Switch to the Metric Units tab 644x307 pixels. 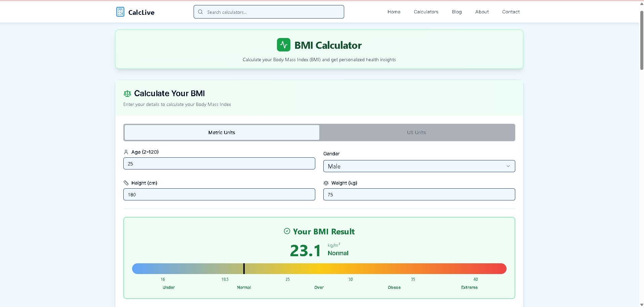point(222,132)
